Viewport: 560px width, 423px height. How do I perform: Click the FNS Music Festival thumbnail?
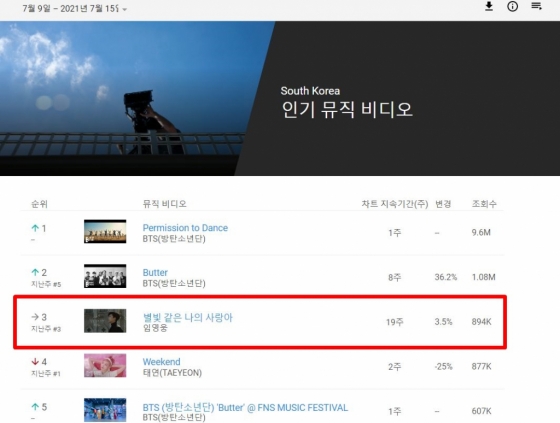[x=105, y=410]
